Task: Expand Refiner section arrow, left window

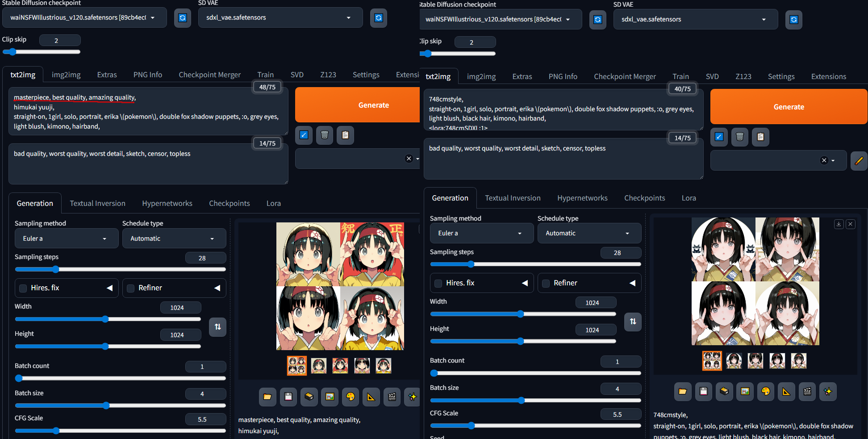Action: click(217, 288)
